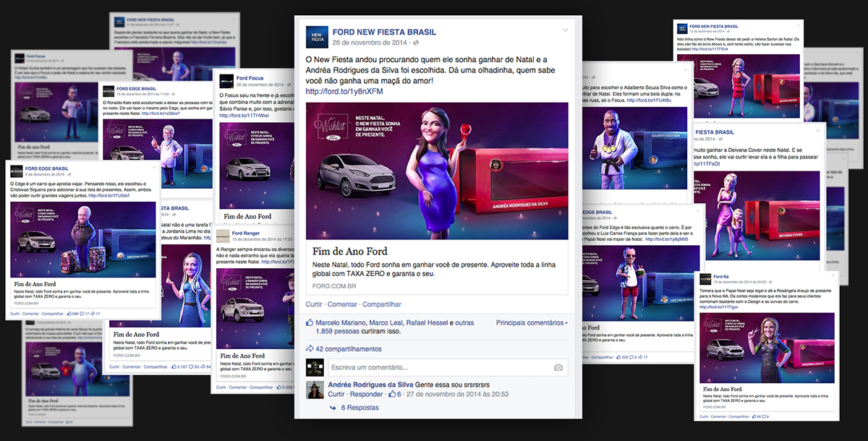
Task: Open the New Fiesta avatar in the Helena Sartori post
Action: pyautogui.click(x=681, y=27)
